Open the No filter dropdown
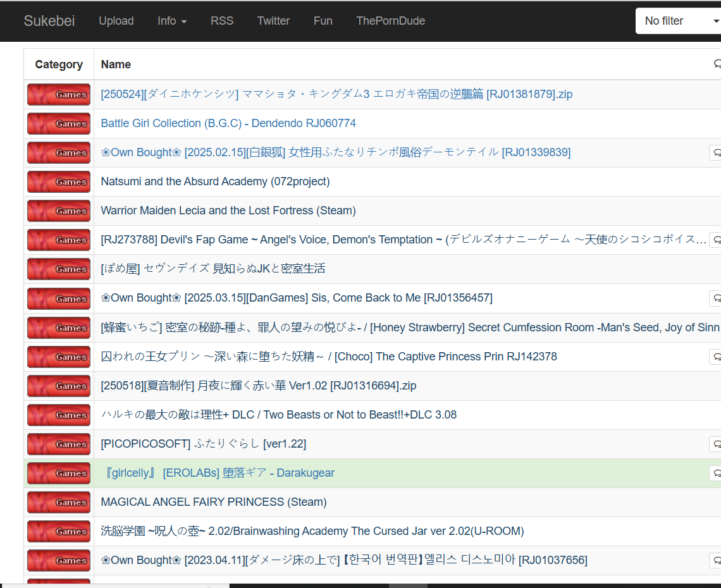 (x=679, y=21)
